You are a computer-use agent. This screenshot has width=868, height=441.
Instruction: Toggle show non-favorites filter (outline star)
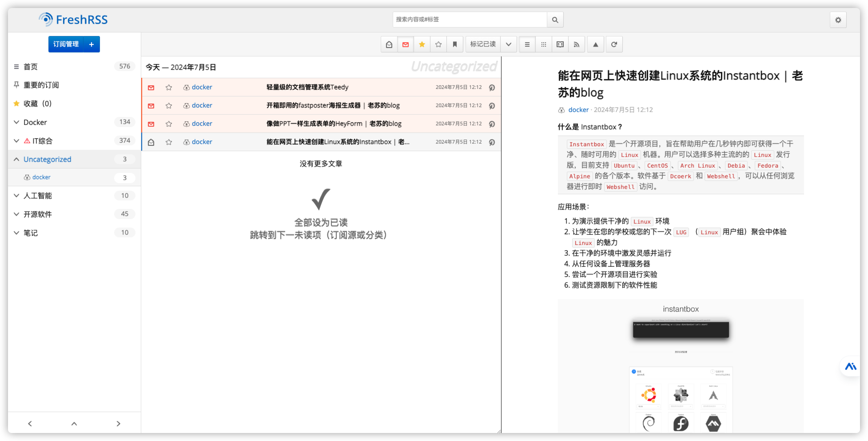438,44
